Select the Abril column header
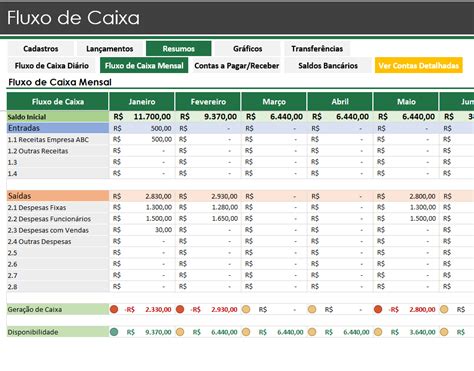Screen dimensions: 474x371 (x=340, y=102)
